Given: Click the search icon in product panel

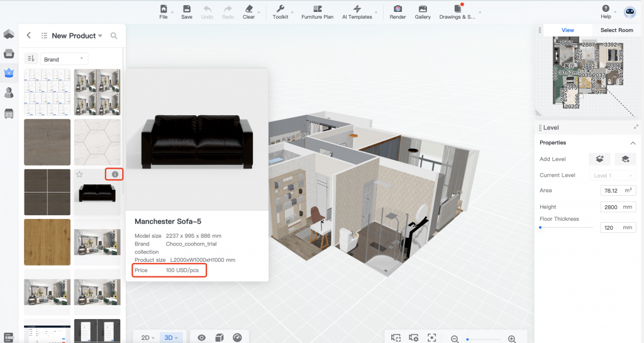Looking at the screenshot, I should (x=114, y=36).
